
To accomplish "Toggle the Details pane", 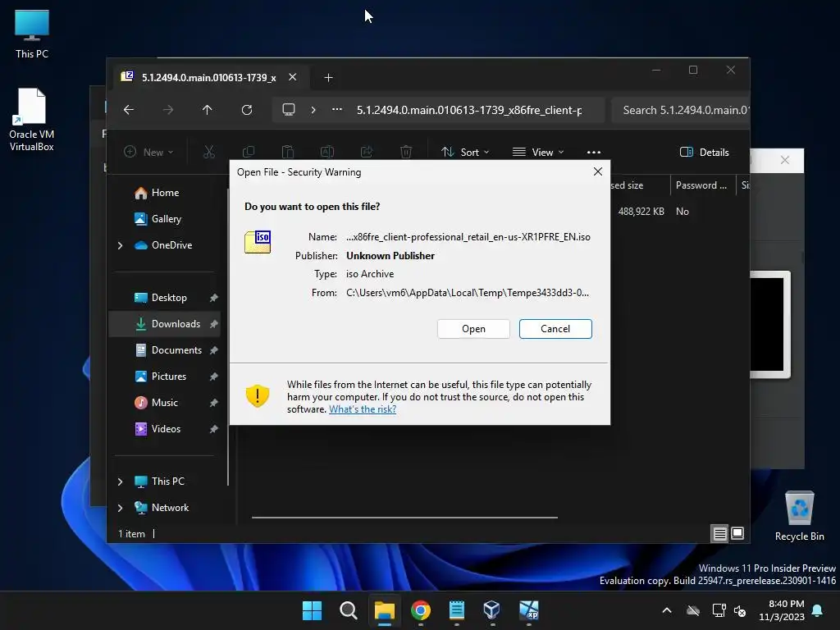I will 705,152.
